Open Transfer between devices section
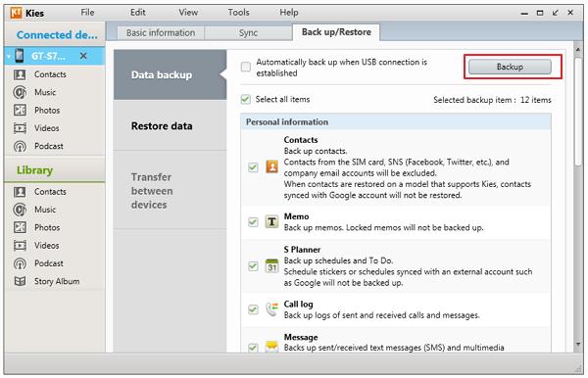The image size is (588, 378). [x=170, y=191]
